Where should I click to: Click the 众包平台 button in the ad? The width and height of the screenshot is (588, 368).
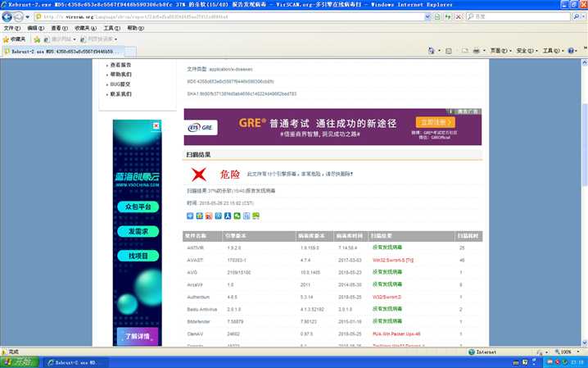(x=138, y=207)
